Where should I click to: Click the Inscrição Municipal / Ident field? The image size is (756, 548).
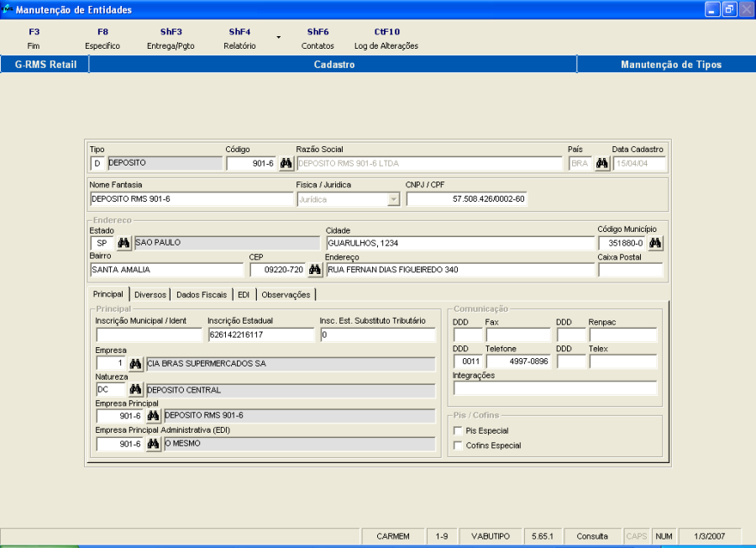(149, 335)
